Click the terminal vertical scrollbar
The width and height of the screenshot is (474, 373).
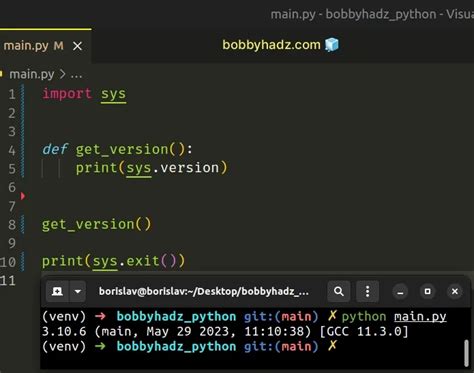[x=466, y=353]
